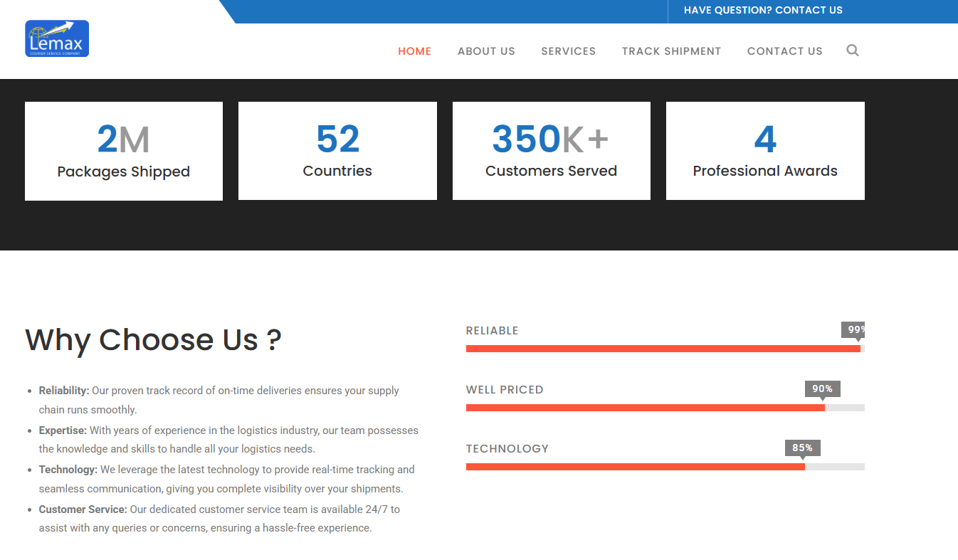
Task: Go to the Home menu item
Action: click(414, 51)
